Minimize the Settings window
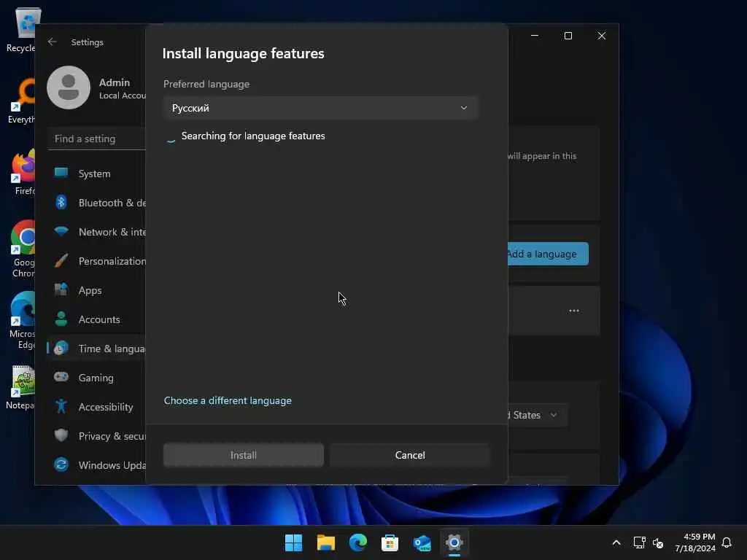747x560 pixels. pyautogui.click(x=535, y=36)
